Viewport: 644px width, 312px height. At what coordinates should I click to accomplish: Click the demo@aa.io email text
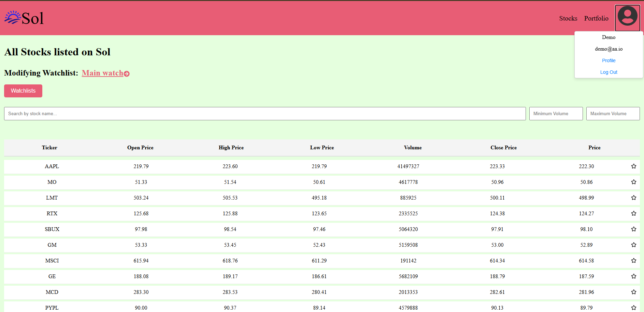[x=609, y=49]
